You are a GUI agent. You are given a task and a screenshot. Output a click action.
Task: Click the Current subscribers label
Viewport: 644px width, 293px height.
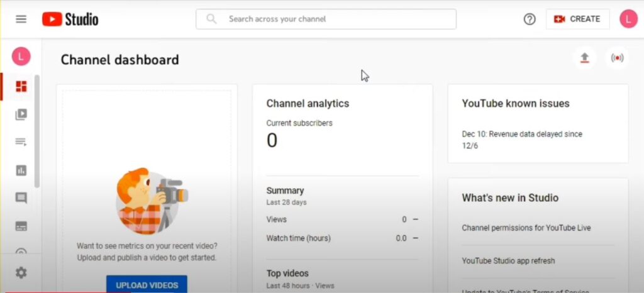299,123
